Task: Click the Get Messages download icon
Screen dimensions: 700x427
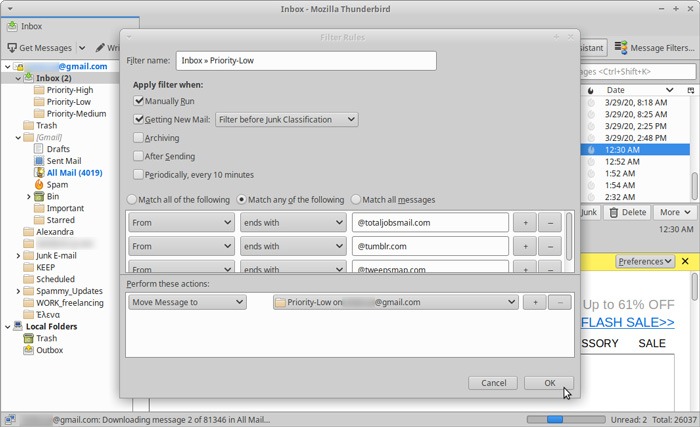Action: pos(12,47)
